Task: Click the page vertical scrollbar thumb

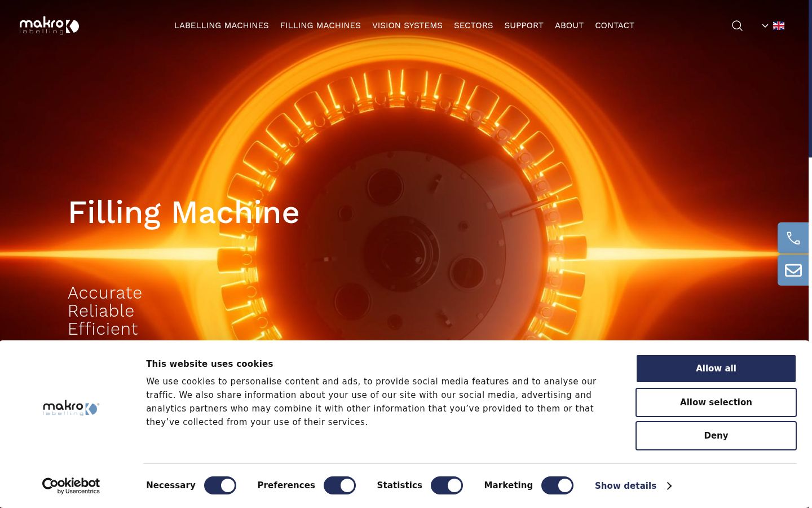Action: (810, 79)
